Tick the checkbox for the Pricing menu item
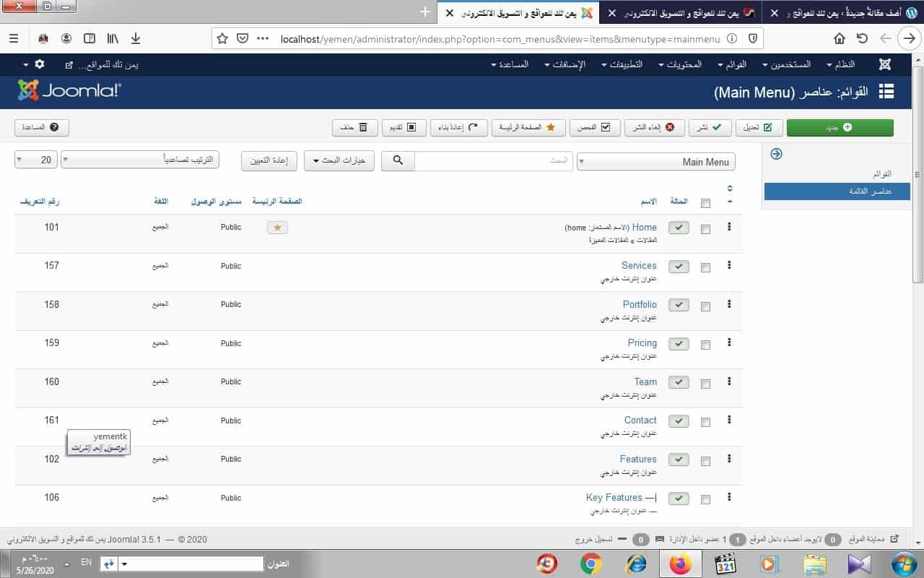 point(705,345)
